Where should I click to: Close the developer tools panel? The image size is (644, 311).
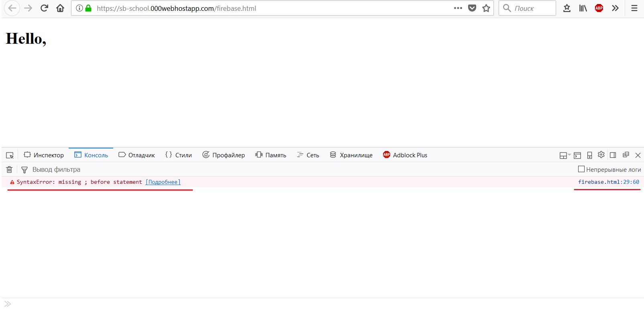point(638,155)
